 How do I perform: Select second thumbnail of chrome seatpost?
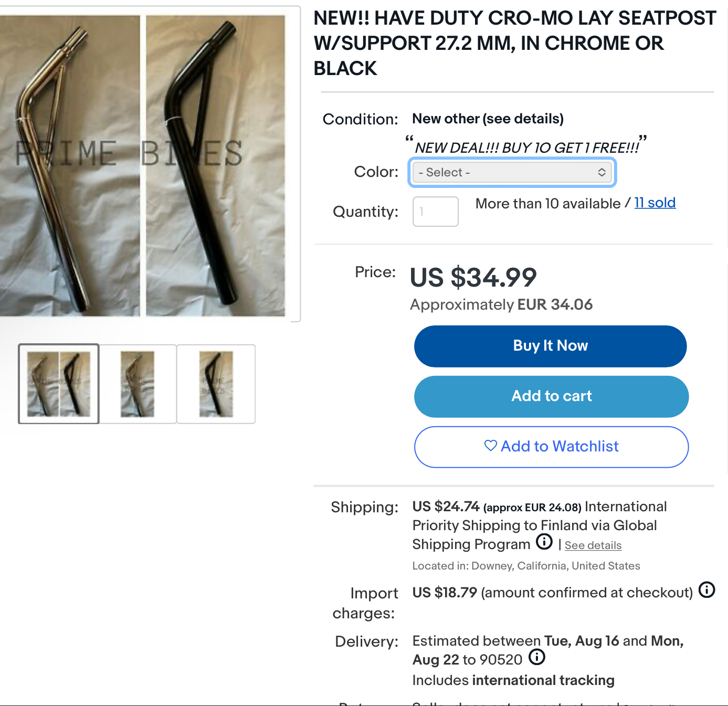coord(138,384)
